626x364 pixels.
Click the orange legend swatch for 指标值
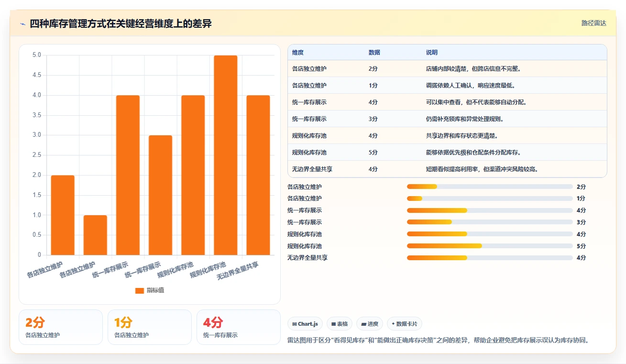[140, 290]
